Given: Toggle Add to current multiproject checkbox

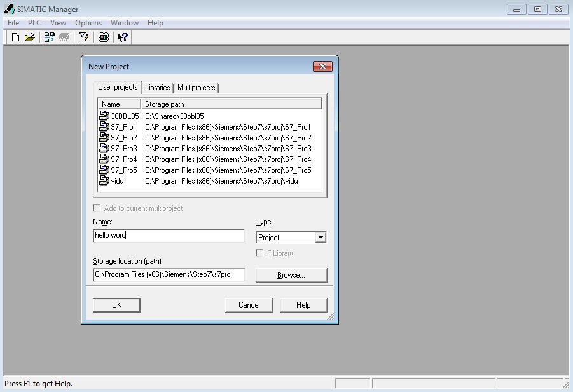Looking at the screenshot, I should [x=97, y=208].
